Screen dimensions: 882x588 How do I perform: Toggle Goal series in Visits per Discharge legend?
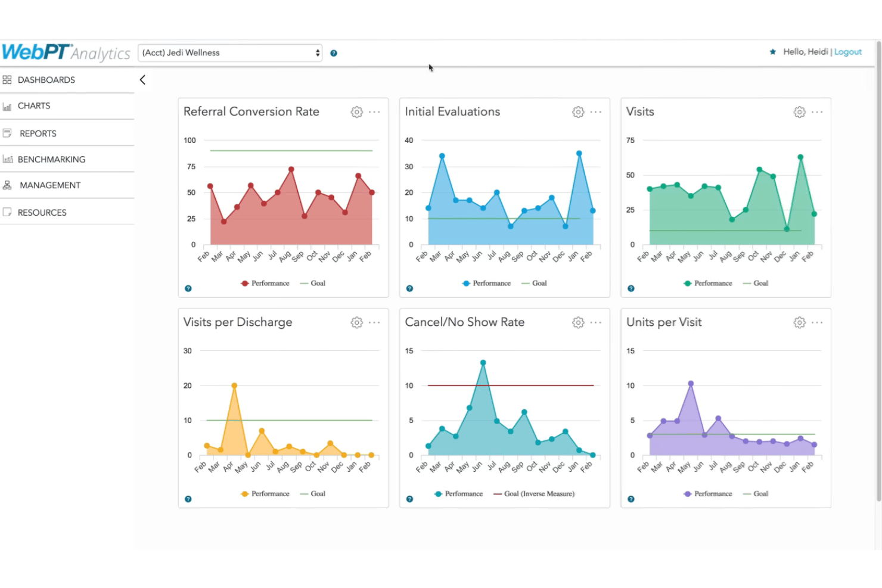coord(313,493)
